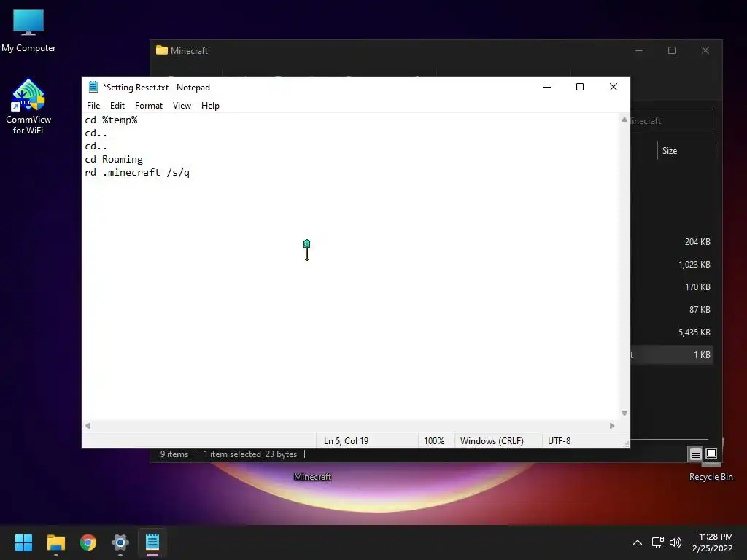Open the Edit menu in Notepad
This screenshot has width=747, height=560.
tap(117, 106)
